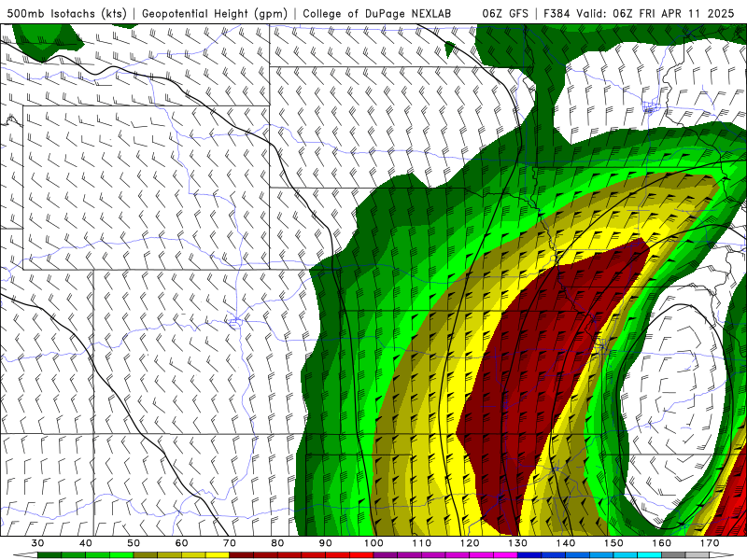Click the '70' legend scale label

[230, 543]
